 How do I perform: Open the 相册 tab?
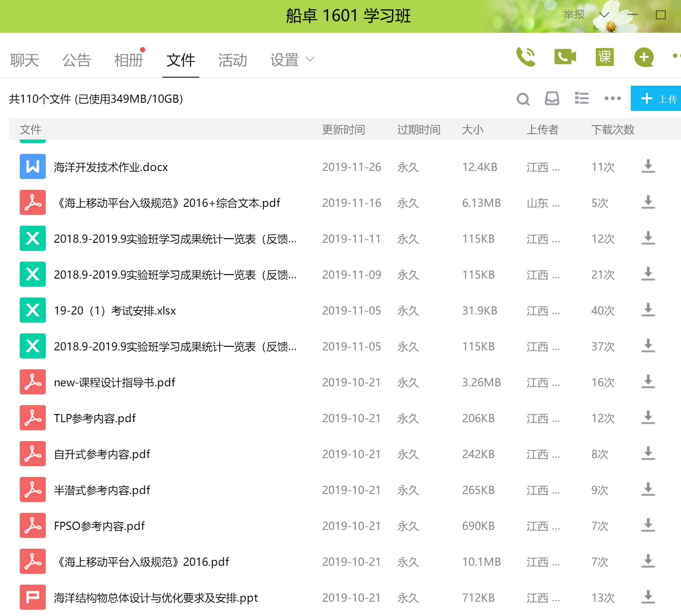pos(128,60)
